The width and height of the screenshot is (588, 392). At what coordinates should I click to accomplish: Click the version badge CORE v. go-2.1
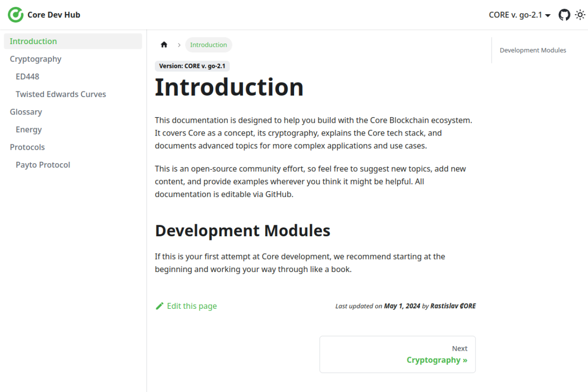(x=192, y=66)
